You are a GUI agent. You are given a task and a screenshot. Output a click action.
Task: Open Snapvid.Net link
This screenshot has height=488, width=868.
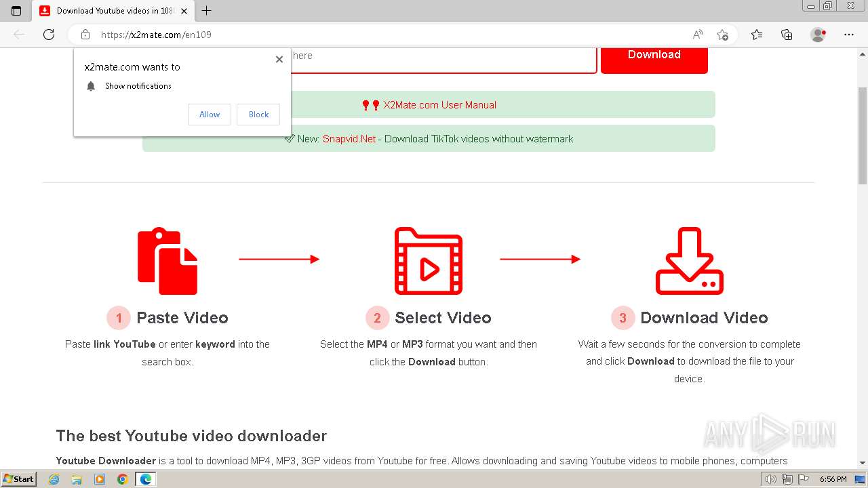pos(349,139)
